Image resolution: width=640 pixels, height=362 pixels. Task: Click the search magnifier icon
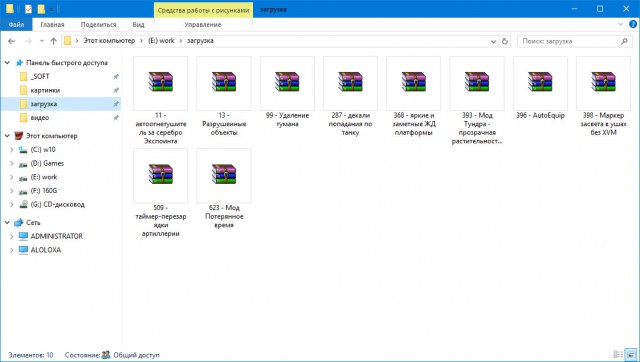click(624, 41)
